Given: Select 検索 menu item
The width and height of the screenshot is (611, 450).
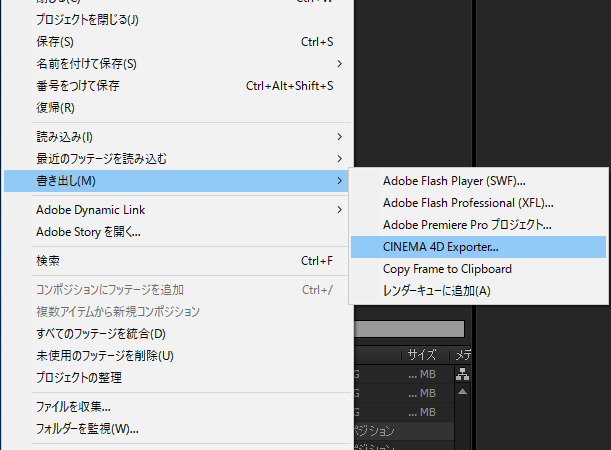Looking at the screenshot, I should pos(176,261).
